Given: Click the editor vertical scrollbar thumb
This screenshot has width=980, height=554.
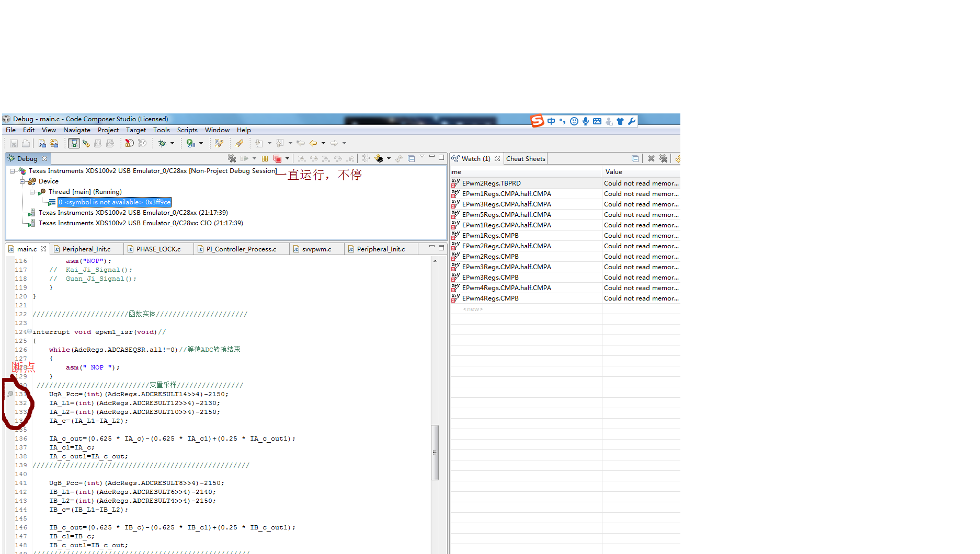Looking at the screenshot, I should click(435, 452).
